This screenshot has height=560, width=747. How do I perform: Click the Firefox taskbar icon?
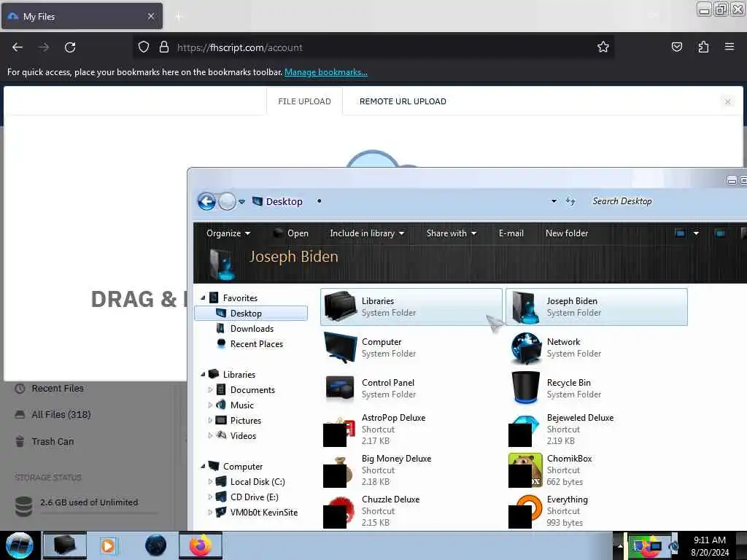[200, 545]
